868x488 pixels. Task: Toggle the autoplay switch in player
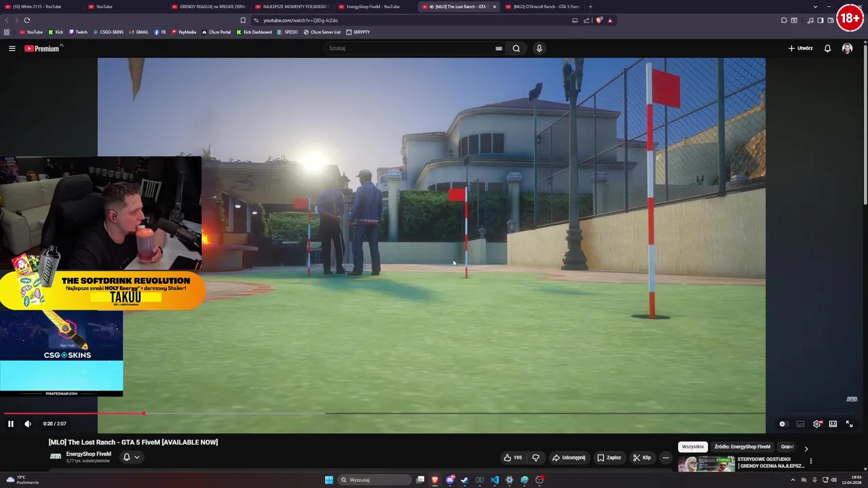tap(783, 424)
